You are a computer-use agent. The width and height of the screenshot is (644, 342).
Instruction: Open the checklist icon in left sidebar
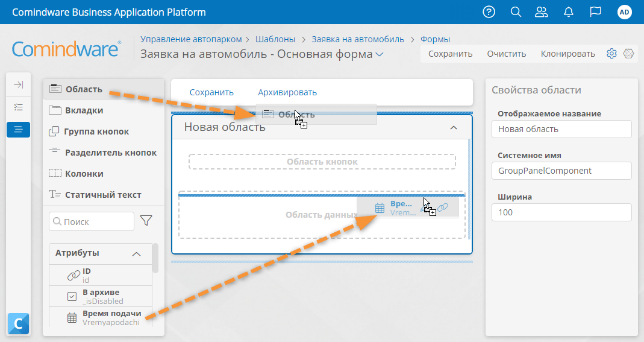(x=19, y=107)
